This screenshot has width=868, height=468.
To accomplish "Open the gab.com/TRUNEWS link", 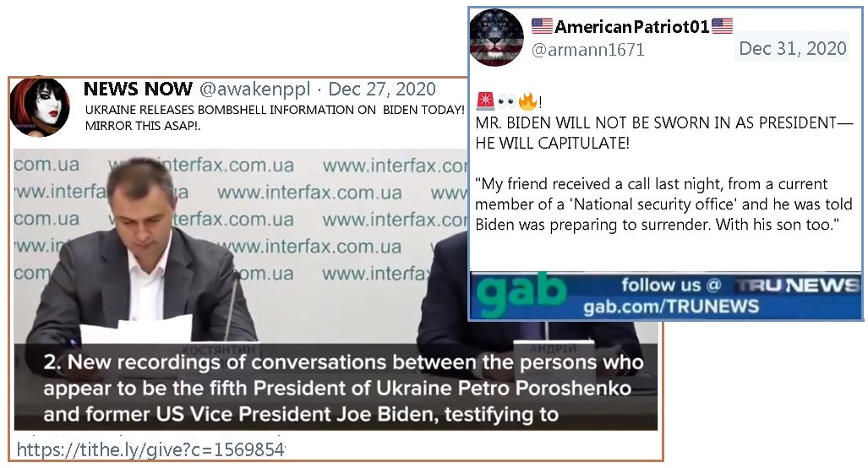I will 671,307.
